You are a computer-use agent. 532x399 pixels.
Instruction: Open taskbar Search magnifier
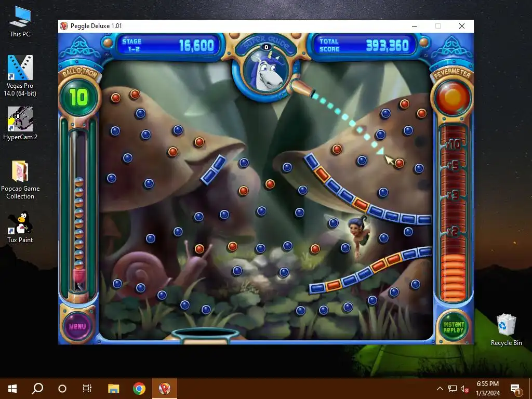point(37,389)
